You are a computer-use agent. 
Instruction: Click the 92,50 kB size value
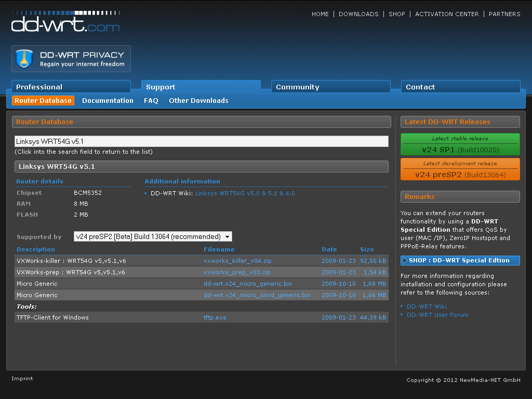click(x=373, y=261)
